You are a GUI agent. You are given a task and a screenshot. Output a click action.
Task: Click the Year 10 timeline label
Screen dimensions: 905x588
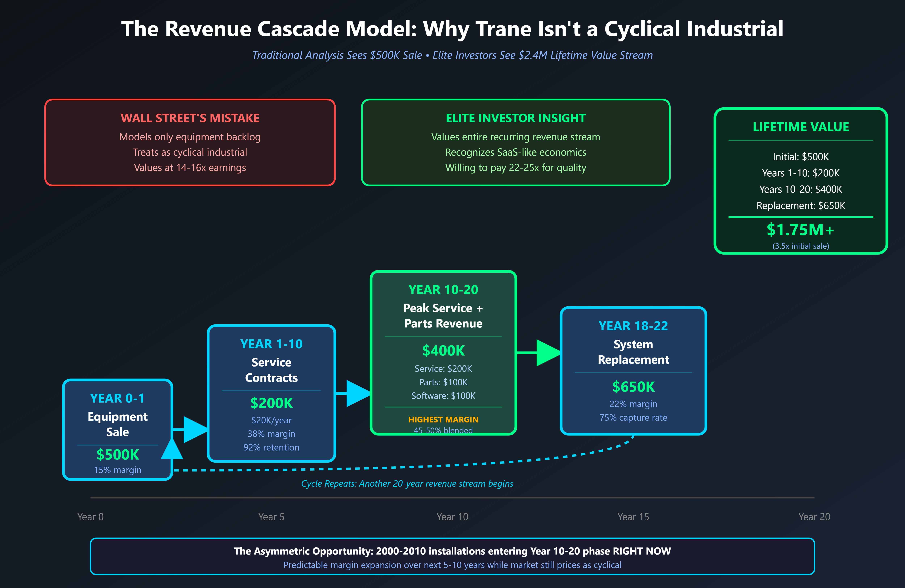(452, 517)
